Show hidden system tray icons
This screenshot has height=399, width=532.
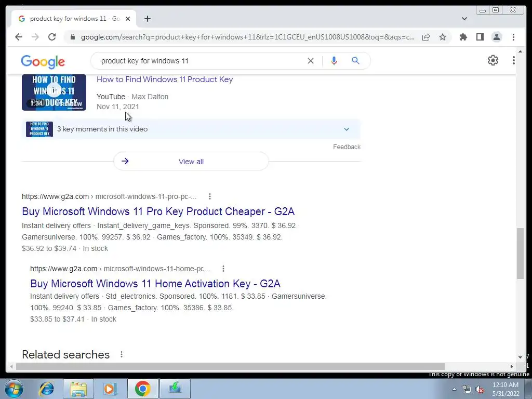(x=454, y=389)
